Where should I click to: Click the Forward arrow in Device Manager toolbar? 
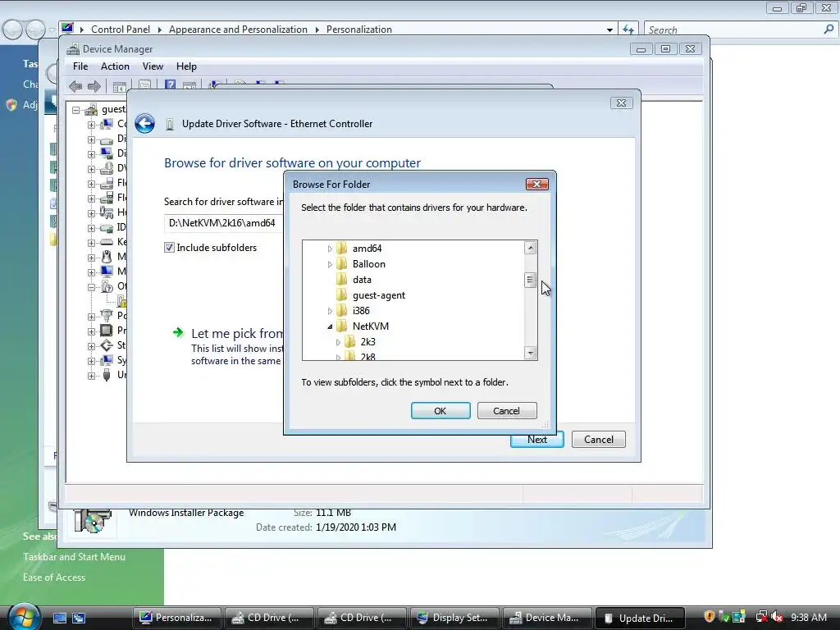coord(94,85)
